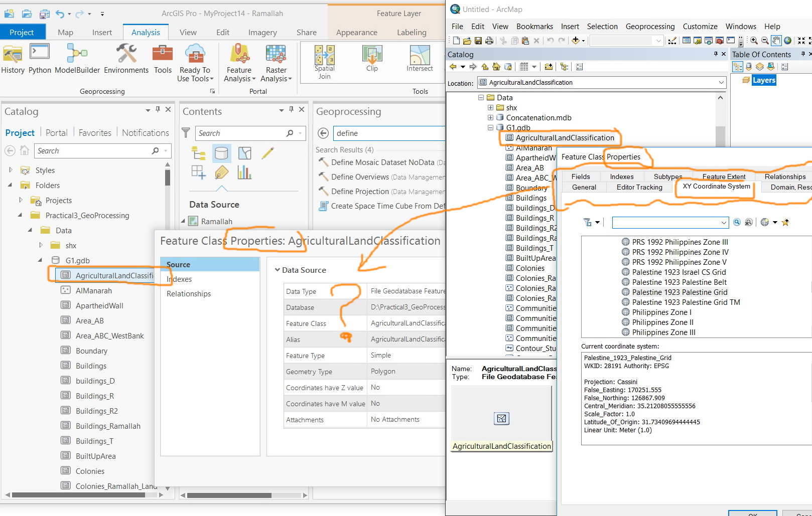Switch to the Map ribbon tab

(65, 32)
